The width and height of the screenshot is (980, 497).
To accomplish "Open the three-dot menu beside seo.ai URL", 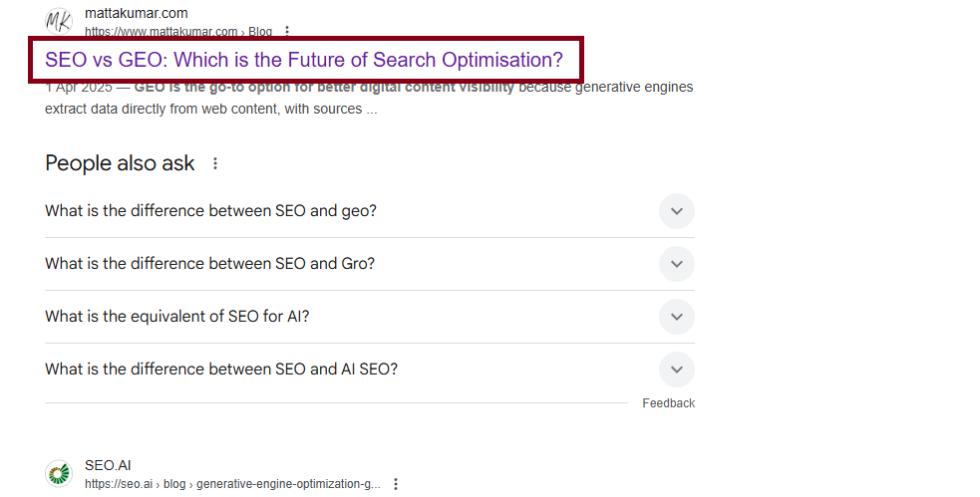I will [396, 484].
